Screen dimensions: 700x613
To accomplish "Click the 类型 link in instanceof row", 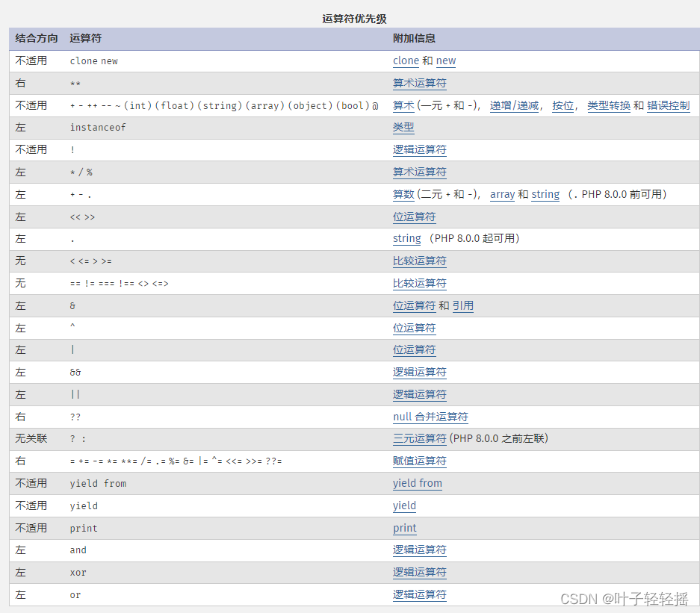I will click(x=403, y=128).
